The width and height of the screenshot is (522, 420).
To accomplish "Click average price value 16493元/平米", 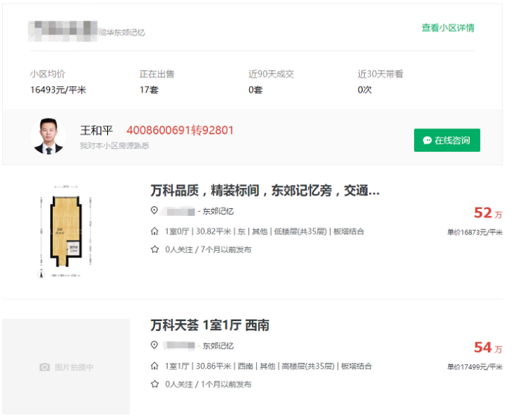I will click(x=58, y=90).
